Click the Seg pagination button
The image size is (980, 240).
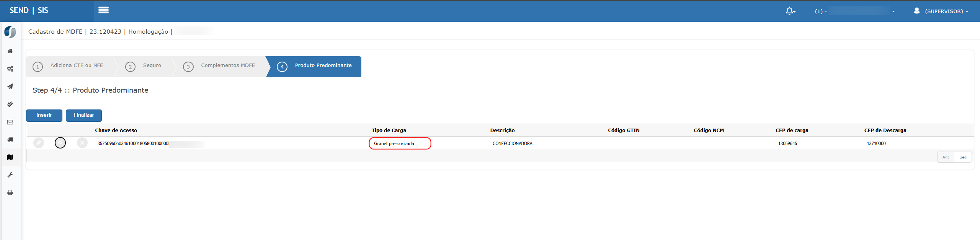(963, 157)
